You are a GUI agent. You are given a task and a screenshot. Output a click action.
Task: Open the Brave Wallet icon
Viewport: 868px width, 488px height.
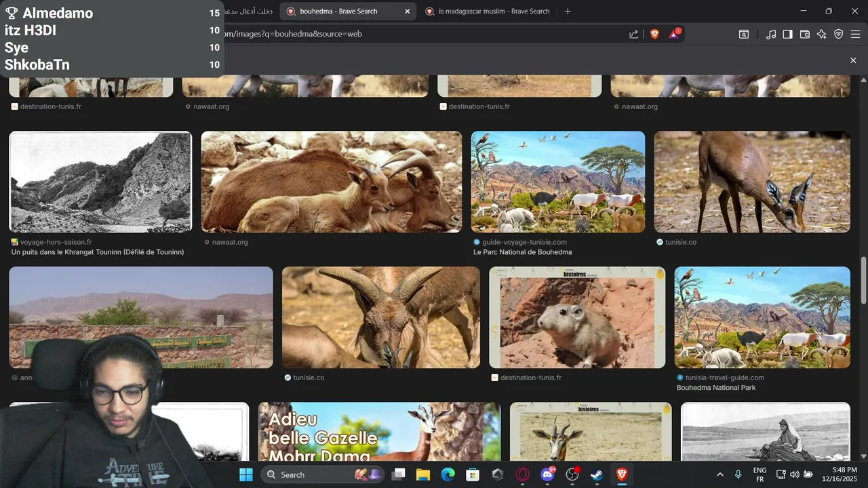(x=805, y=34)
